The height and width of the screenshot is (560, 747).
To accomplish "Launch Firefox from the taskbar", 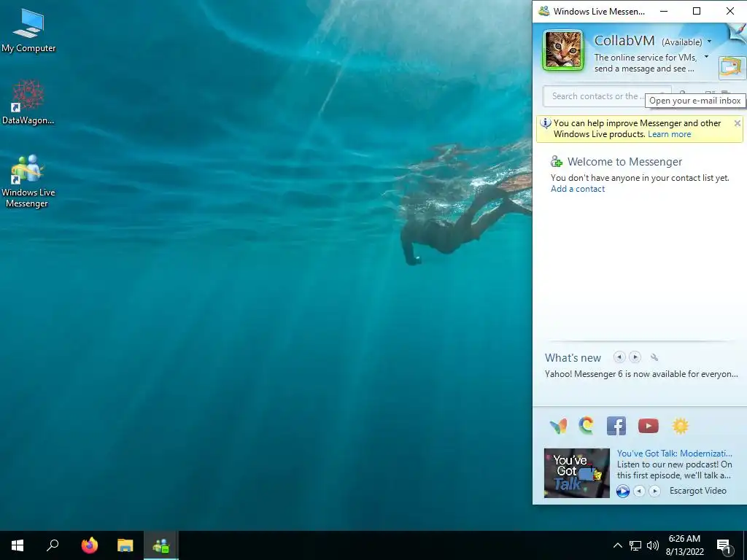I will click(x=89, y=545).
